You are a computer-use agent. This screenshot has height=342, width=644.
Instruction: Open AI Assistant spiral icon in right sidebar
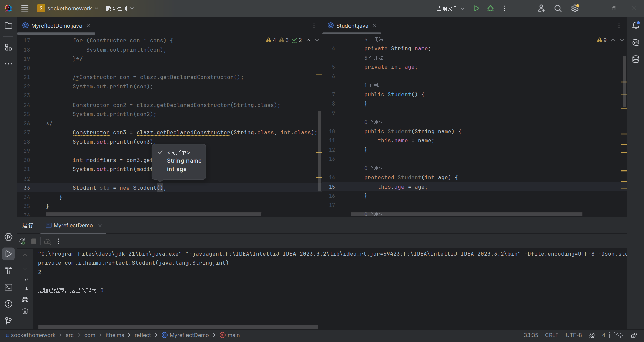[x=636, y=42]
